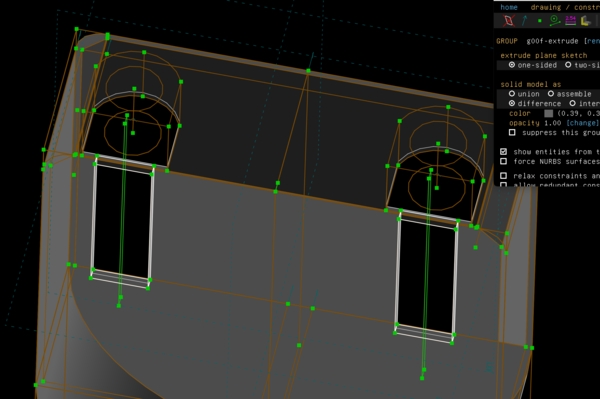
Task: Select the one-sided extrude option
Action: tap(533, 65)
